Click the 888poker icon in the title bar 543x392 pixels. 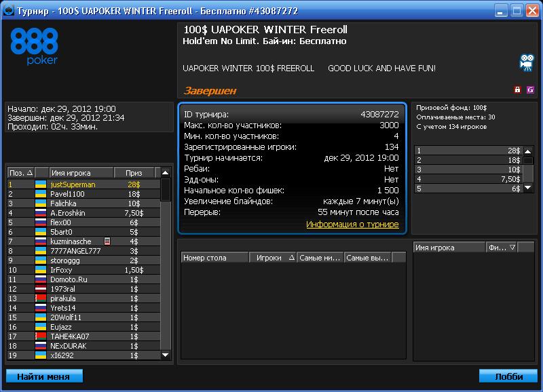[x=8, y=10]
